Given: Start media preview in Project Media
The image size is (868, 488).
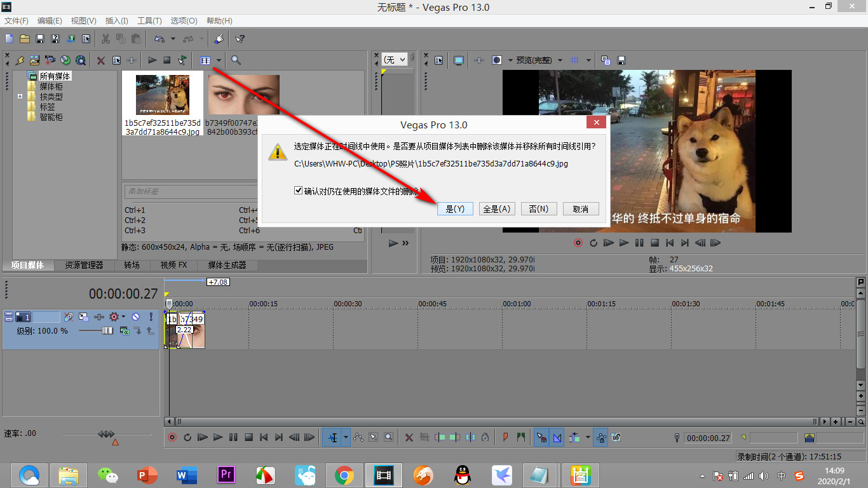Looking at the screenshot, I should coord(153,60).
